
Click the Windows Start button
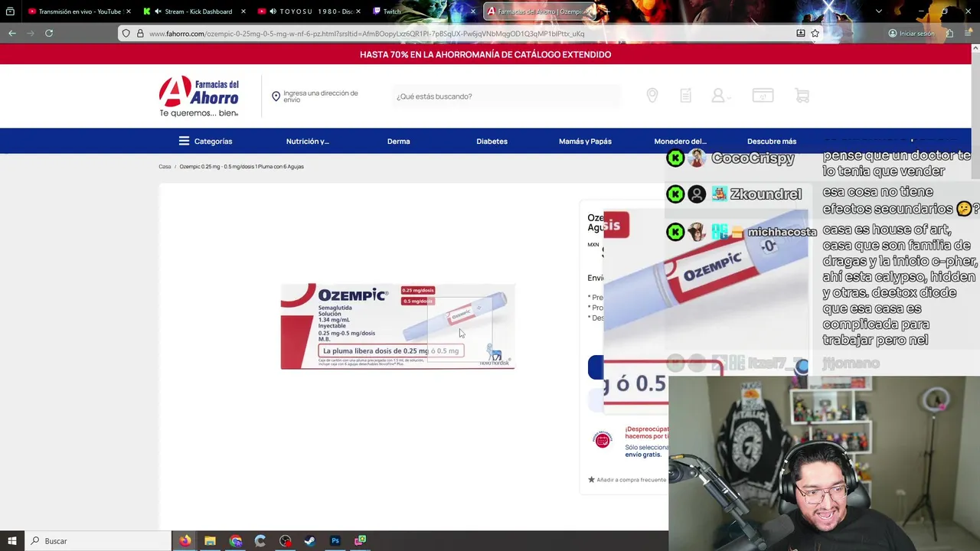pos(12,541)
